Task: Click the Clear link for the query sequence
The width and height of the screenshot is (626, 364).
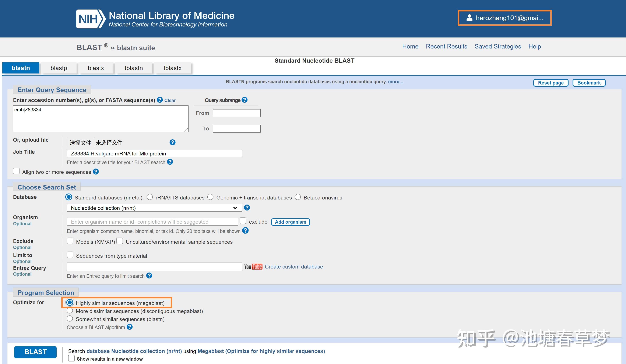Action: click(x=170, y=101)
